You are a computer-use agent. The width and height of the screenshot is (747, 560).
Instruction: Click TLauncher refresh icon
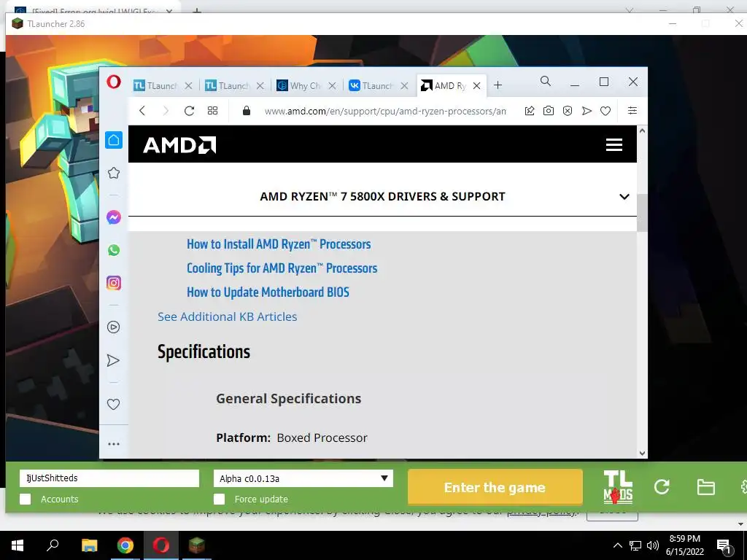pyautogui.click(x=662, y=486)
